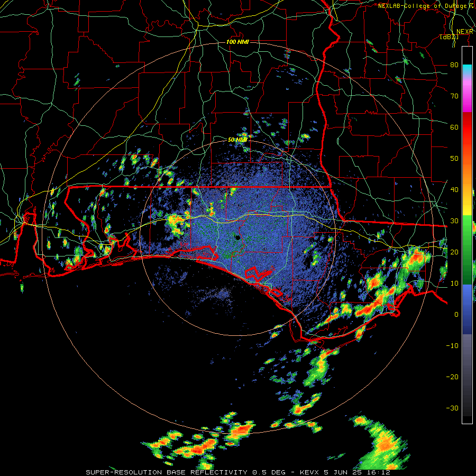Click the 30 dBZ scale label
This screenshot has width=476, height=476.
click(454, 221)
